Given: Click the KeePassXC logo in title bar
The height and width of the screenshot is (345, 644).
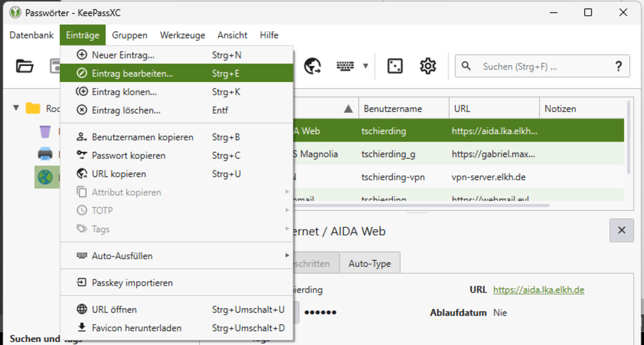Looking at the screenshot, I should click(x=15, y=12).
